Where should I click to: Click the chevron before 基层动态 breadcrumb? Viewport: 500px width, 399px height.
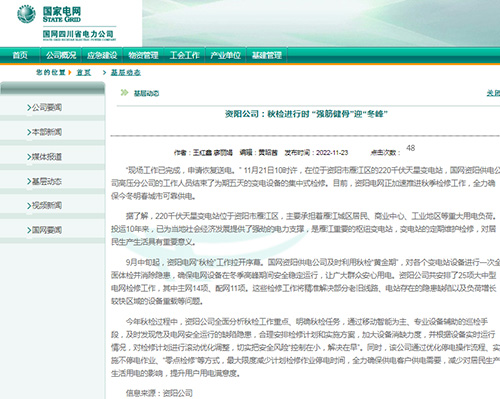click(105, 72)
